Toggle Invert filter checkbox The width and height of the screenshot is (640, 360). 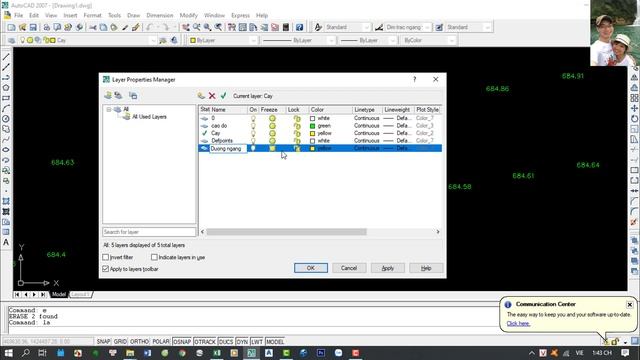pos(106,257)
